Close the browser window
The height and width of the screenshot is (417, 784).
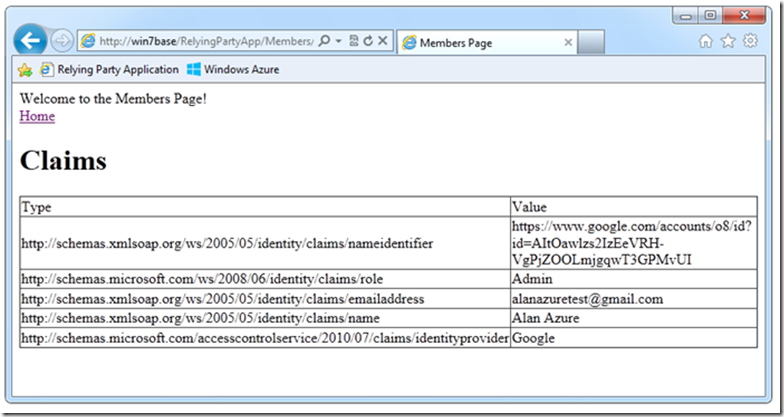[744, 16]
